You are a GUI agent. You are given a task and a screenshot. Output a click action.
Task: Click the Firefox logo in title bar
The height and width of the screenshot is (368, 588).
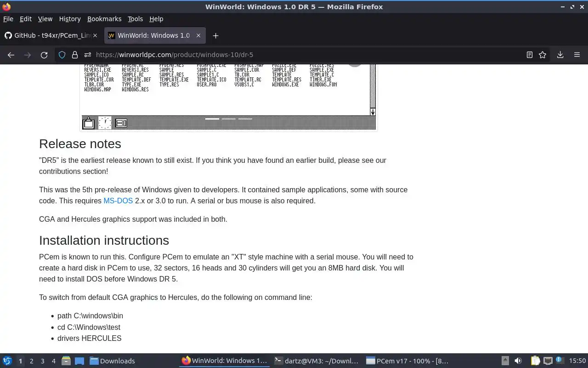[6, 6]
